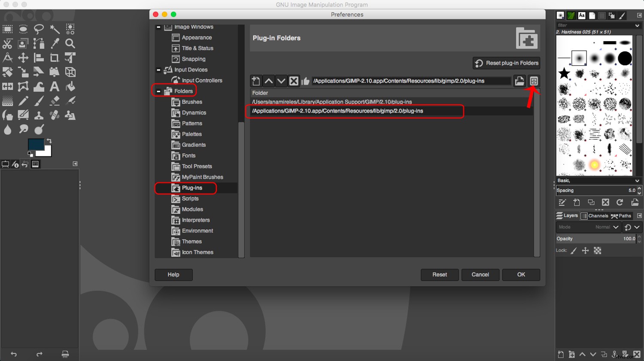Enable Lock pixels in the Layers panel

(x=574, y=251)
